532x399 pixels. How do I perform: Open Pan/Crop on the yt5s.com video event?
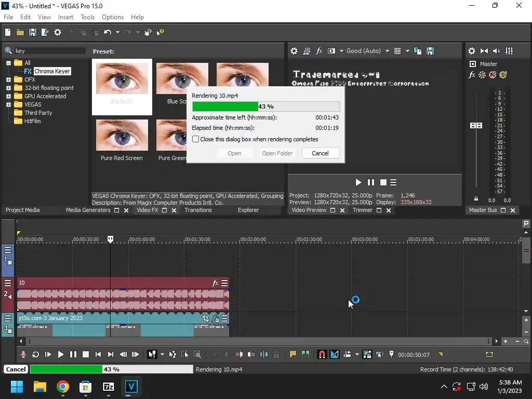[x=205, y=318]
